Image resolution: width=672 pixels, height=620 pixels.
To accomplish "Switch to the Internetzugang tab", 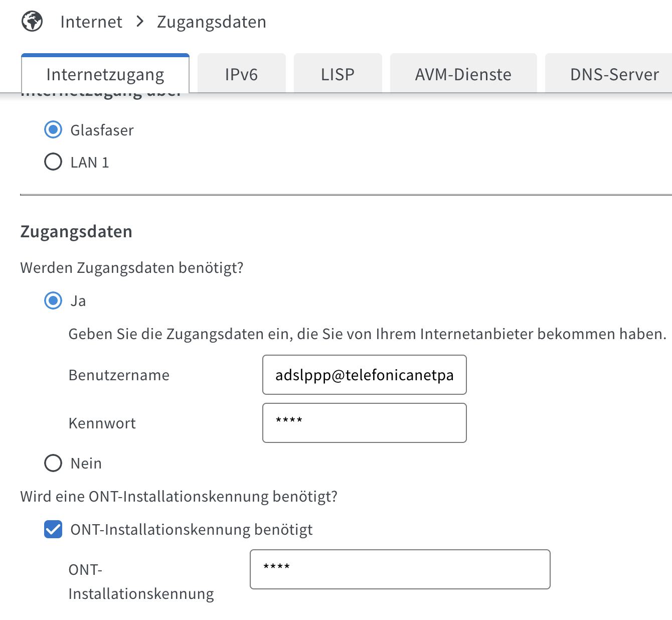I will (105, 74).
